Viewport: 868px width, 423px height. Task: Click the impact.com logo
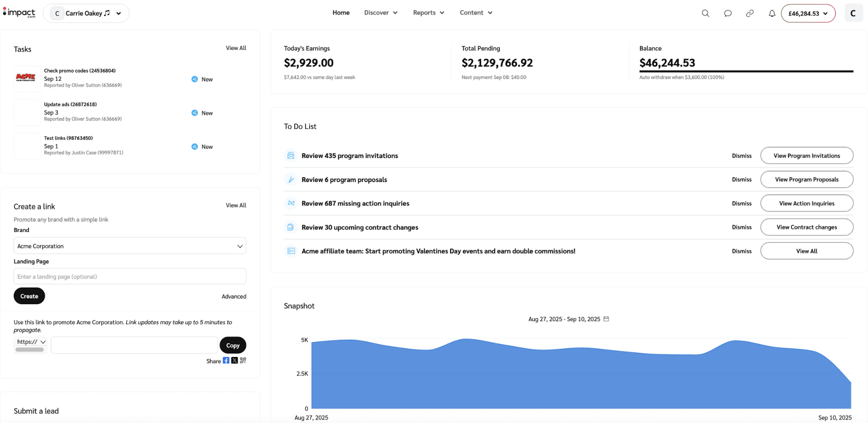click(19, 13)
